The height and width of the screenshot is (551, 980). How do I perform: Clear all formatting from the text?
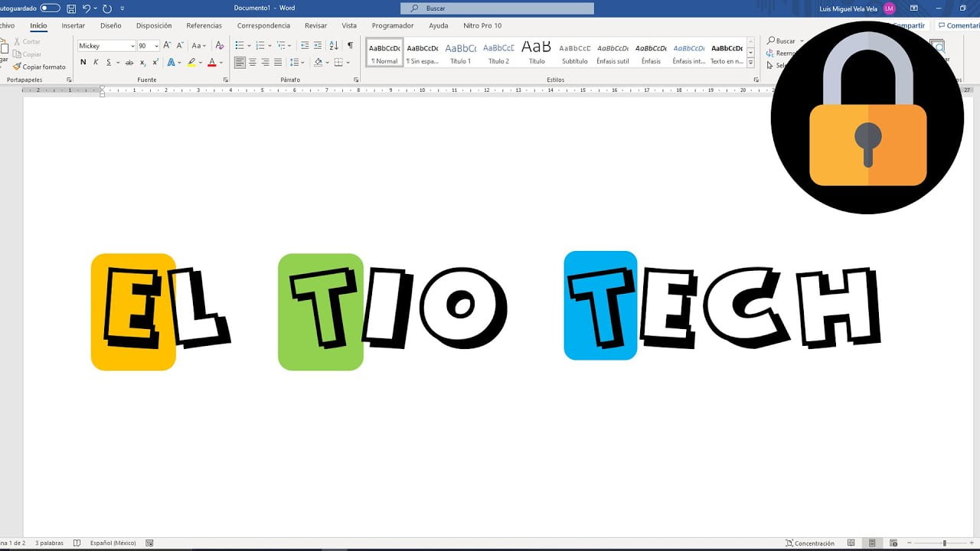220,46
